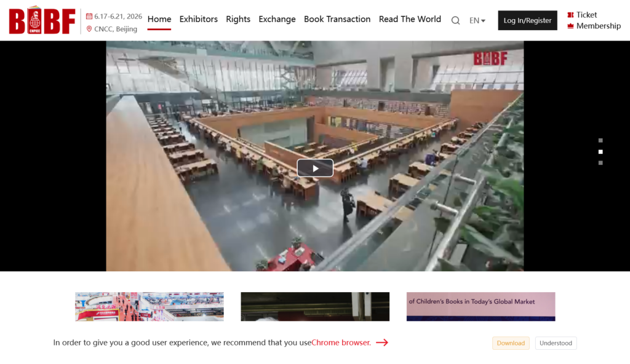The height and width of the screenshot is (364, 630).
Task: Click the red arrow after Chrome browser
Action: [382, 342]
